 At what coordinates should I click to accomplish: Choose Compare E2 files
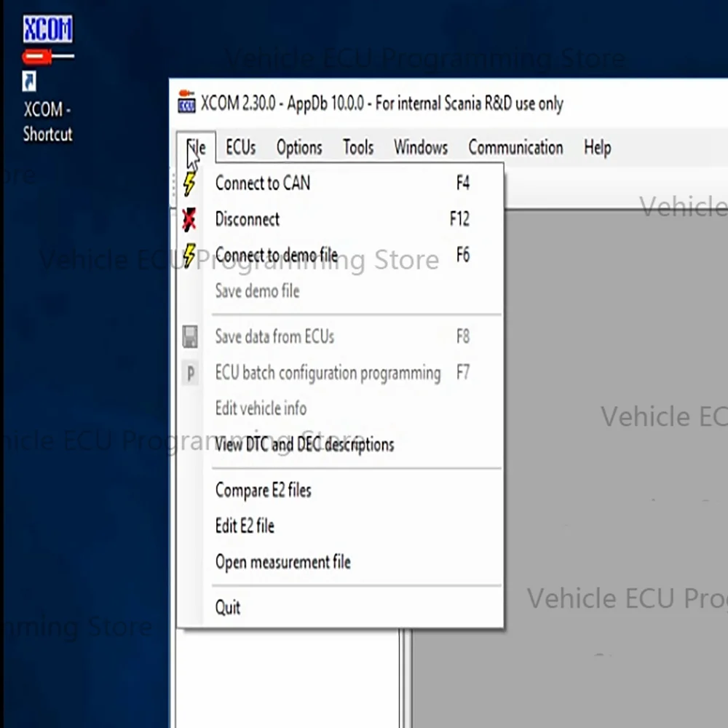tap(340, 491)
